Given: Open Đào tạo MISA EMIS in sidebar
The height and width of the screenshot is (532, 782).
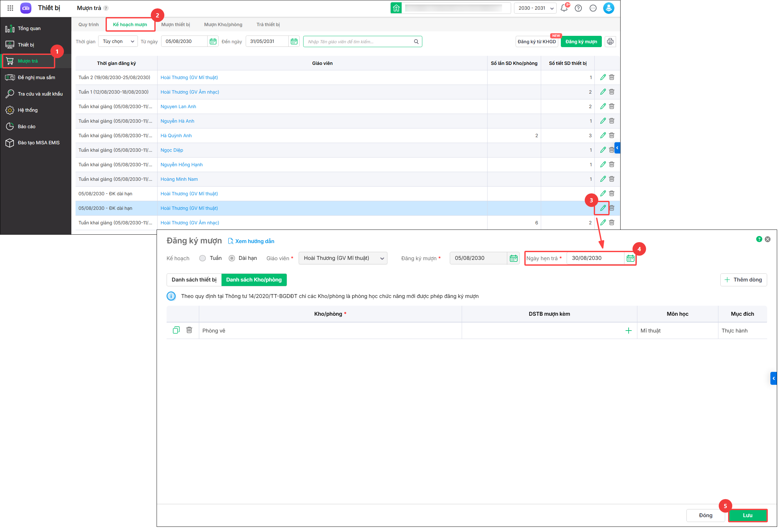Looking at the screenshot, I should click(x=36, y=143).
